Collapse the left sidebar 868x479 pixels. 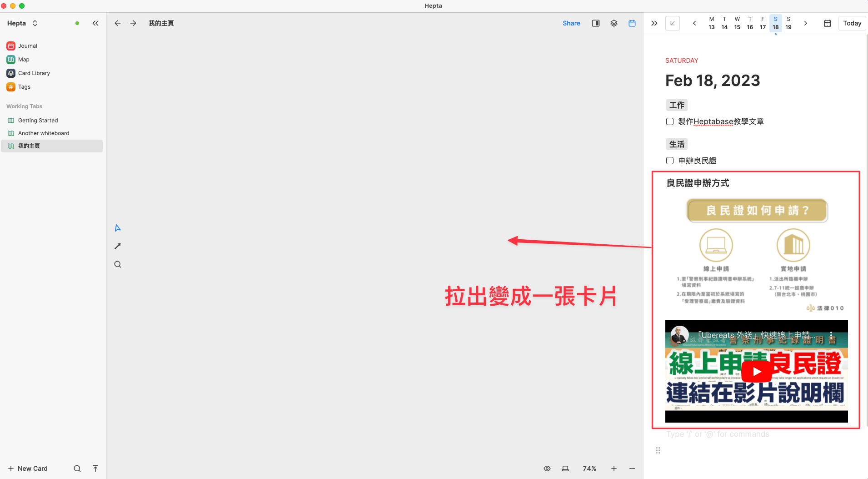(x=95, y=23)
